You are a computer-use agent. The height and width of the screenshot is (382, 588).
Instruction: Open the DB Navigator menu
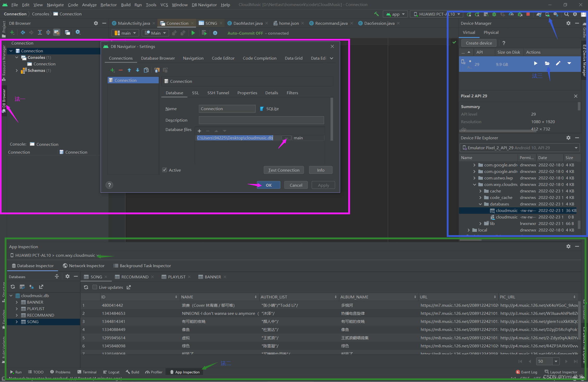204,5
